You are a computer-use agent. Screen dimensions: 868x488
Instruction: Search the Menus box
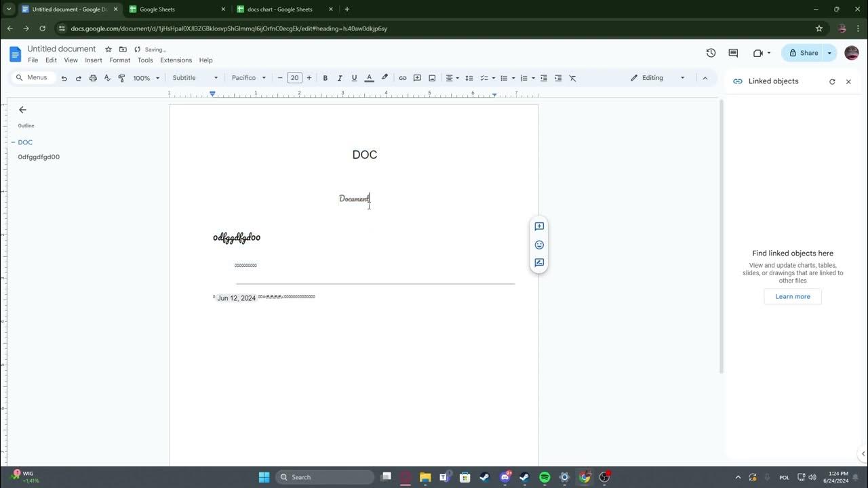tap(32, 78)
